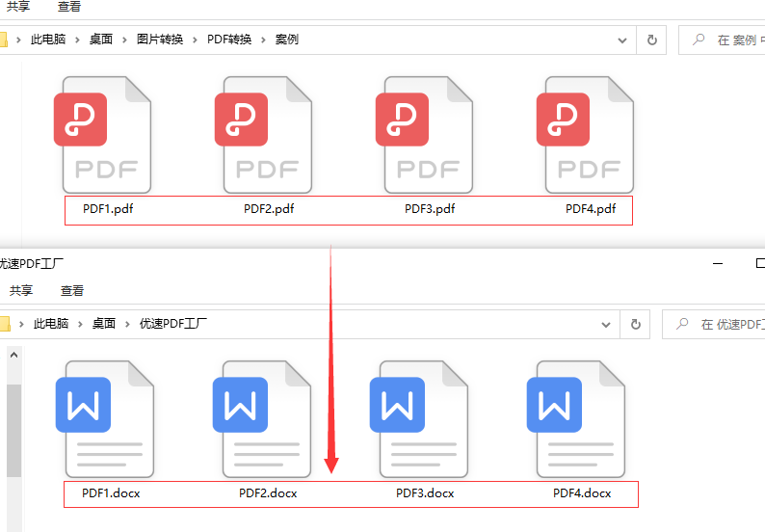Viewport: 765px width, 532px height.
Task: Select the PDF1.docx file name
Action: pos(111,493)
